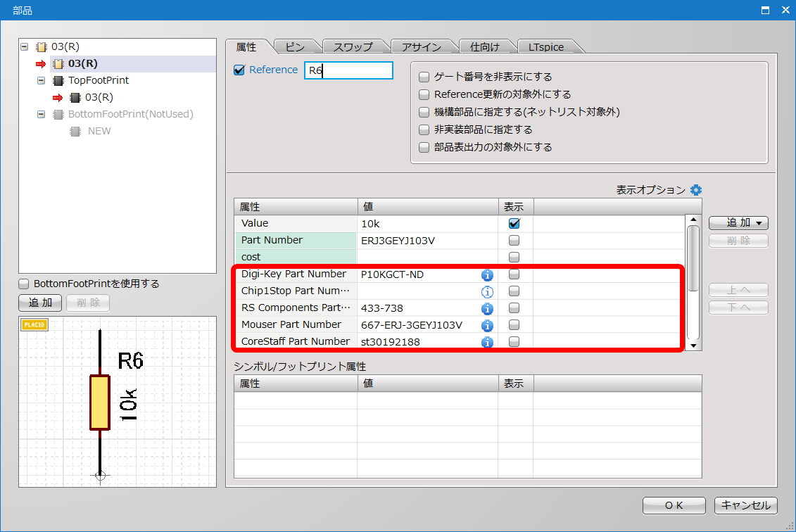Enable 非実装部品に指定する option
The height and width of the screenshot is (532, 796).
point(424,129)
